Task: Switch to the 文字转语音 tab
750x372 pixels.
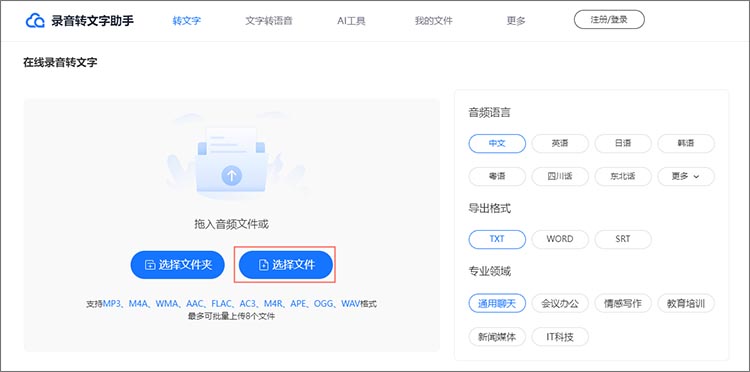Action: (269, 21)
